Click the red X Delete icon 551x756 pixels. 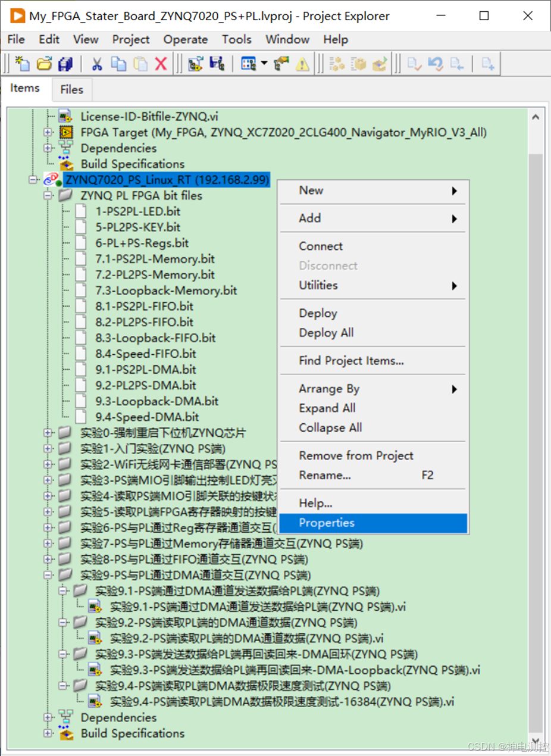161,64
